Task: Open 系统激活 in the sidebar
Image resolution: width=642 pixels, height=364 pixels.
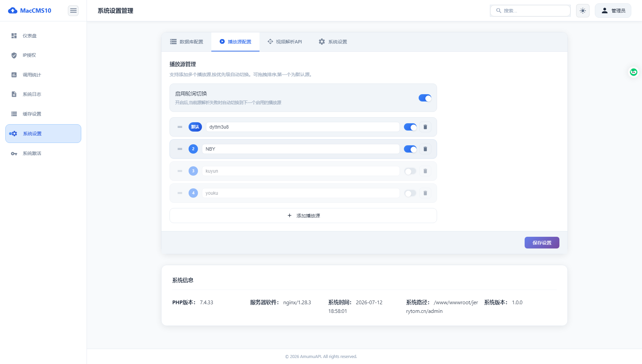Action: pos(43,154)
